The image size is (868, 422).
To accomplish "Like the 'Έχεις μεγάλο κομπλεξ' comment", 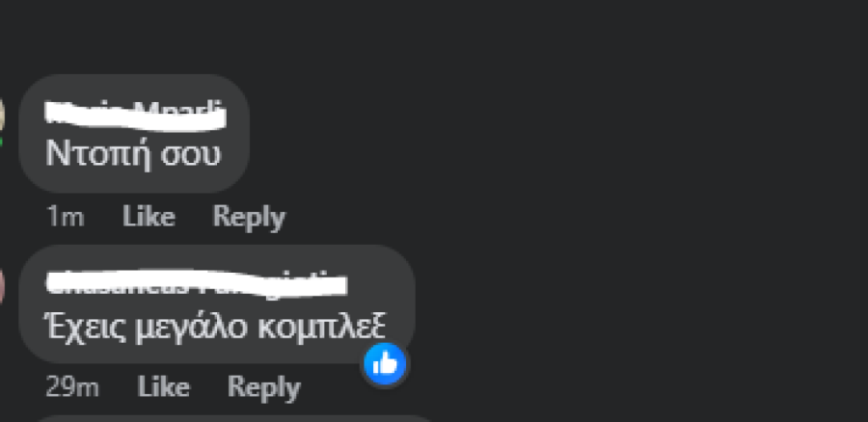I will pyautogui.click(x=163, y=386).
